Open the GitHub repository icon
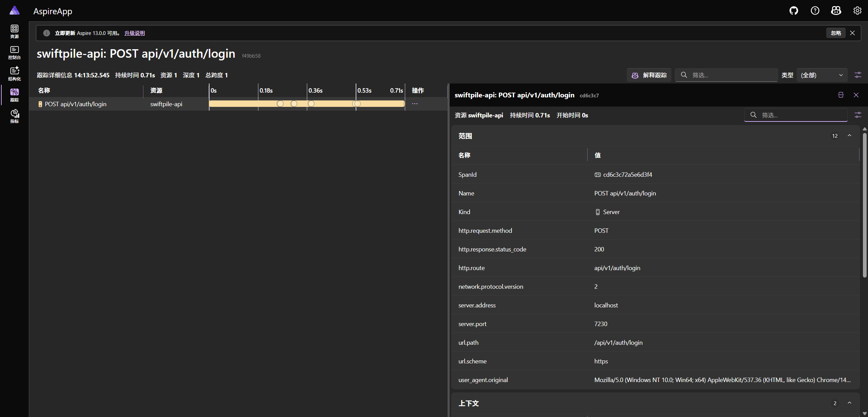 794,11
